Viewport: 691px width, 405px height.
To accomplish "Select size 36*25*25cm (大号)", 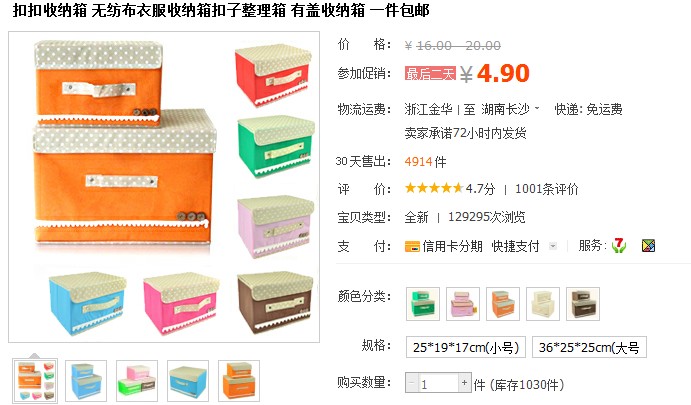I will (589, 347).
